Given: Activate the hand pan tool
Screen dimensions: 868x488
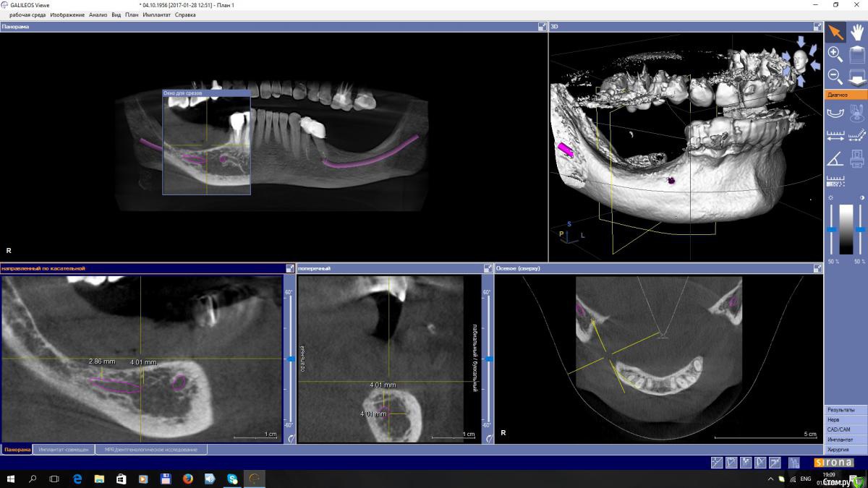Looking at the screenshot, I should (857, 32).
